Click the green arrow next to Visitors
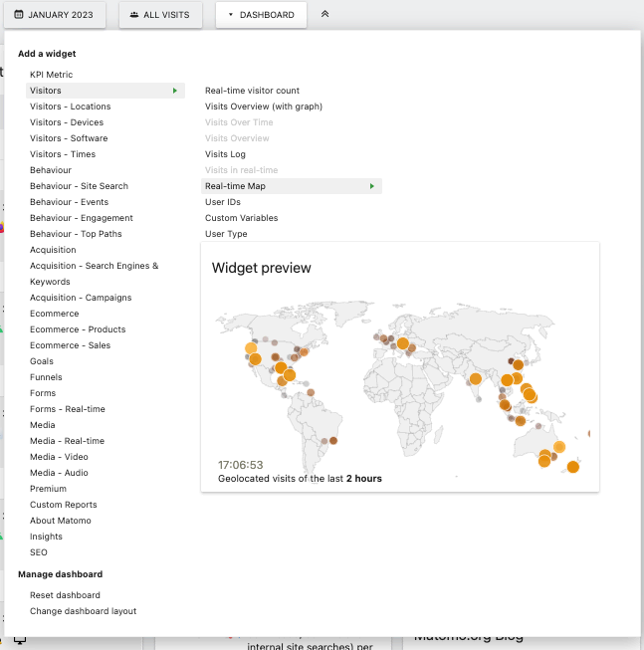The height and width of the screenshot is (650, 644). tap(175, 91)
